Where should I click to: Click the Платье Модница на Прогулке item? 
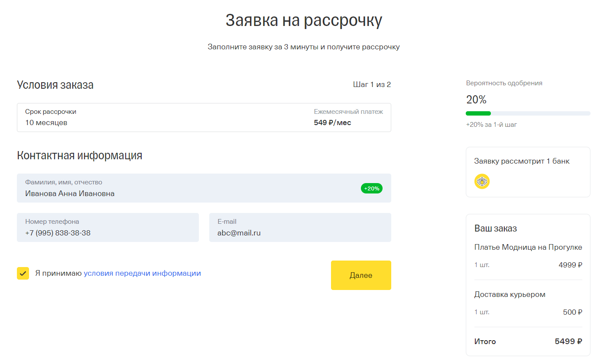point(528,247)
